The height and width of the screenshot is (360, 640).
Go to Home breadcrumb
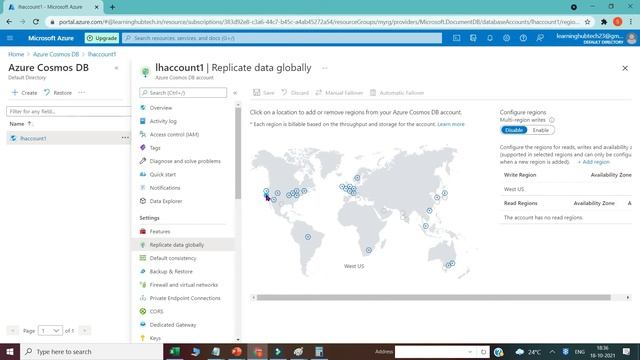click(16, 54)
